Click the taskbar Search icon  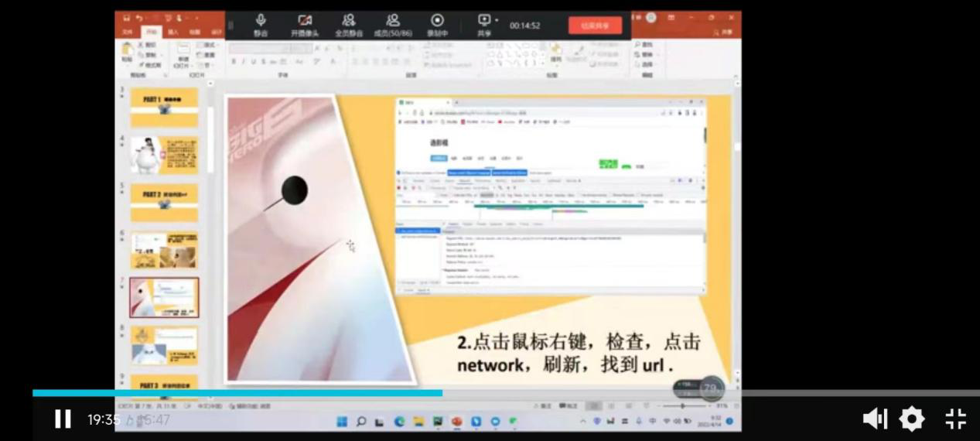361,422
